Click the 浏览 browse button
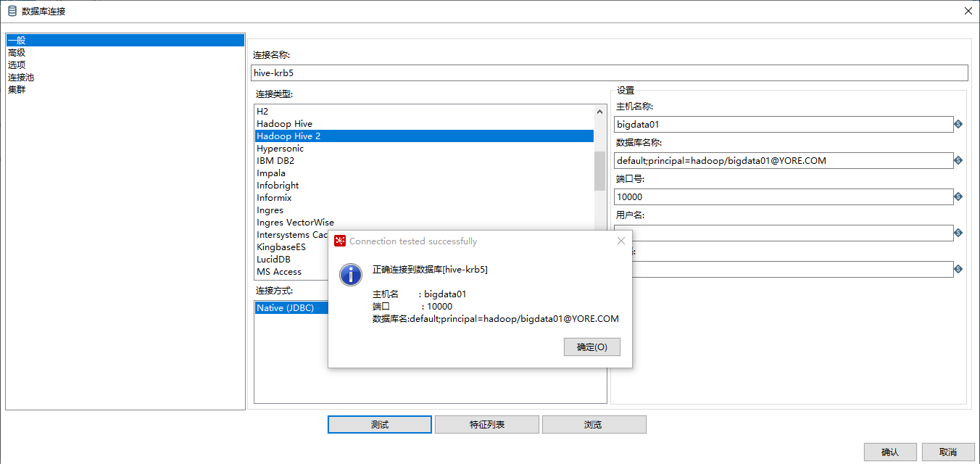980x464 pixels. [x=594, y=424]
